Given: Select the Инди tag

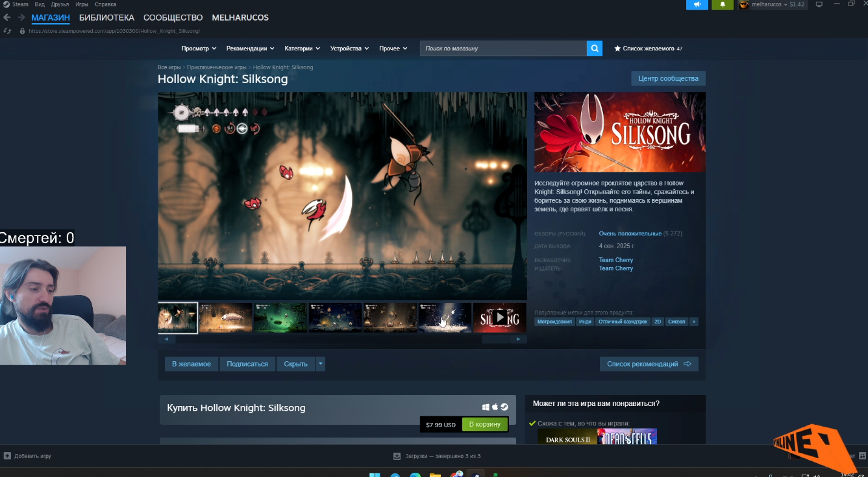Looking at the screenshot, I should pyautogui.click(x=585, y=322).
